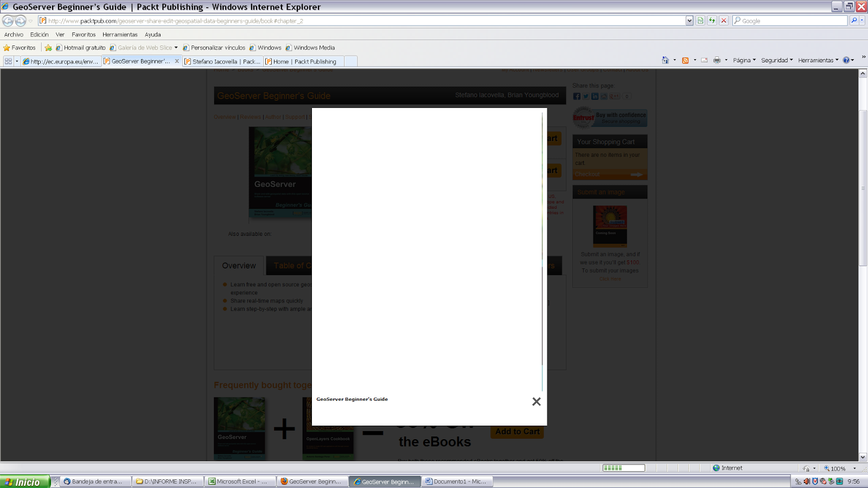Open the Página dropdown menu

point(744,60)
